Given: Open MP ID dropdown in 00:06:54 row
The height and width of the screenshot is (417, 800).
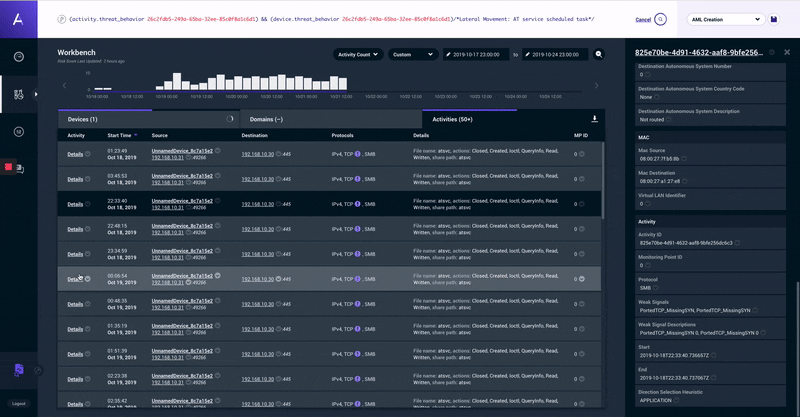Looking at the screenshot, I should click(x=582, y=279).
